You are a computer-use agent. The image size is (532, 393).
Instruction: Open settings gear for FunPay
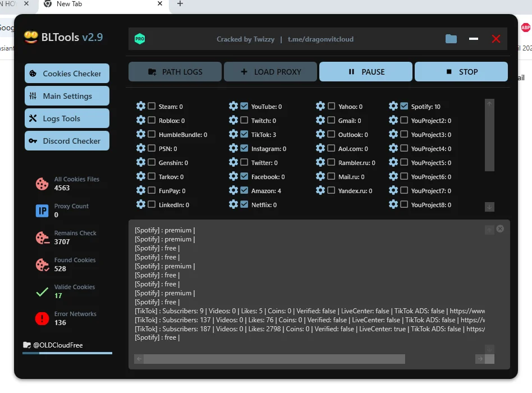coord(141,190)
